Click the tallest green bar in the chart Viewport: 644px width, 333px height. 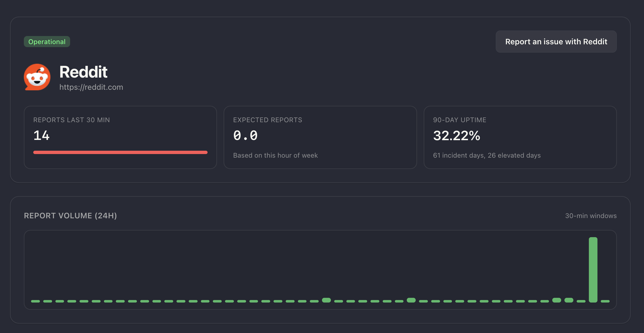pos(593,269)
